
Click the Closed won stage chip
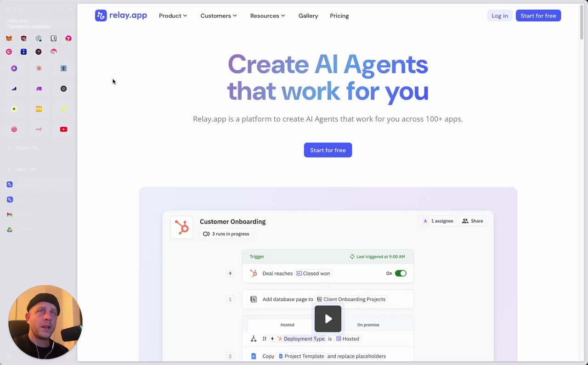(x=313, y=273)
